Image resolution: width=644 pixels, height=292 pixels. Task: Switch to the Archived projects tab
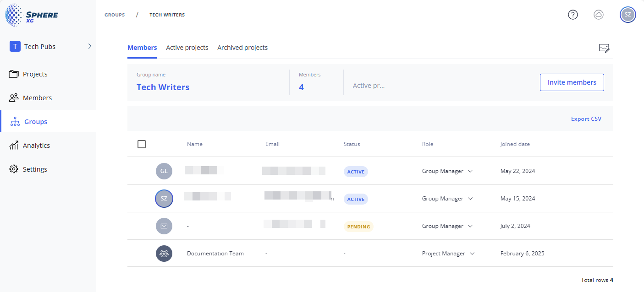click(x=242, y=48)
